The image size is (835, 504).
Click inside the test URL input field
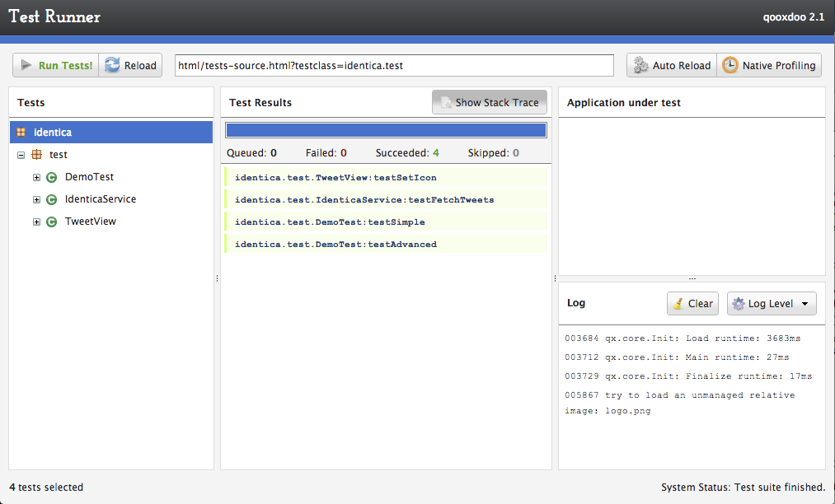(392, 65)
